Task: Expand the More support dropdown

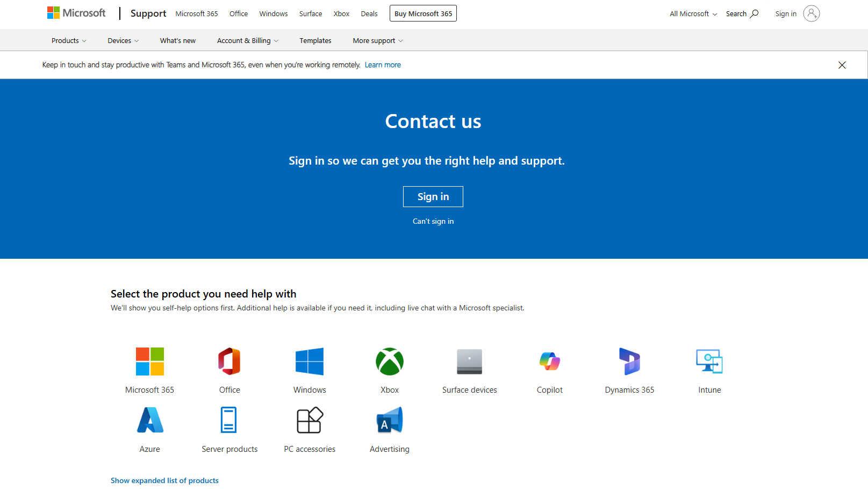Action: [378, 41]
